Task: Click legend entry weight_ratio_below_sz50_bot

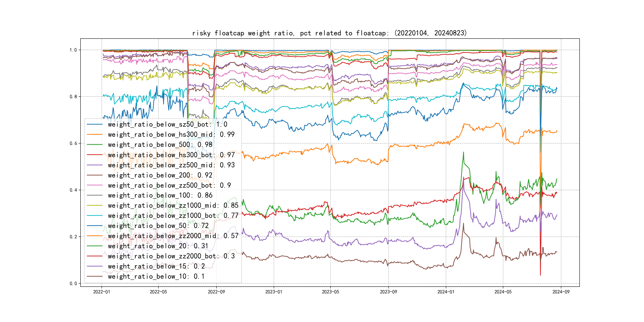Action: coord(167,124)
